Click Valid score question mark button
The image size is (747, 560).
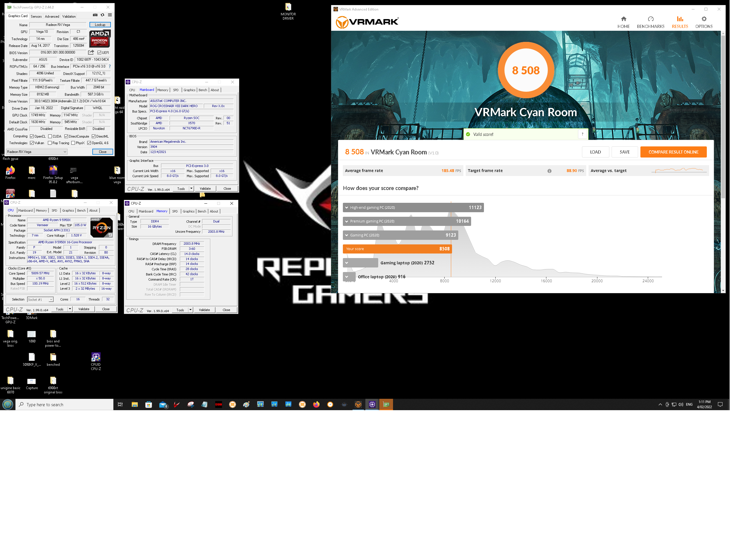(x=582, y=134)
